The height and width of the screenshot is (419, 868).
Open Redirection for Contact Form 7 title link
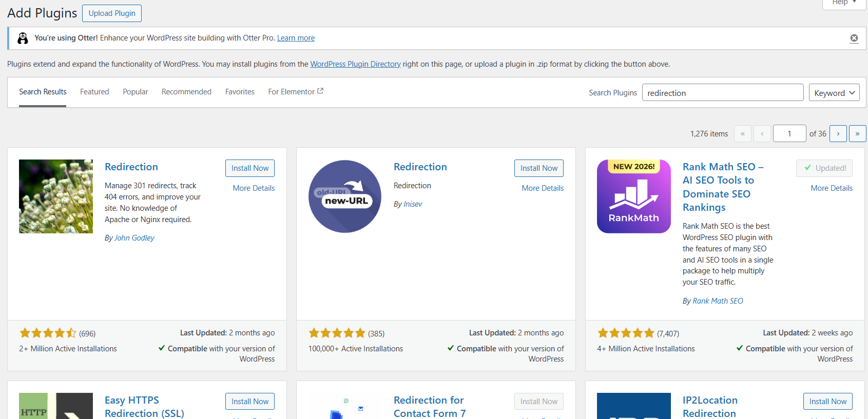click(x=430, y=407)
